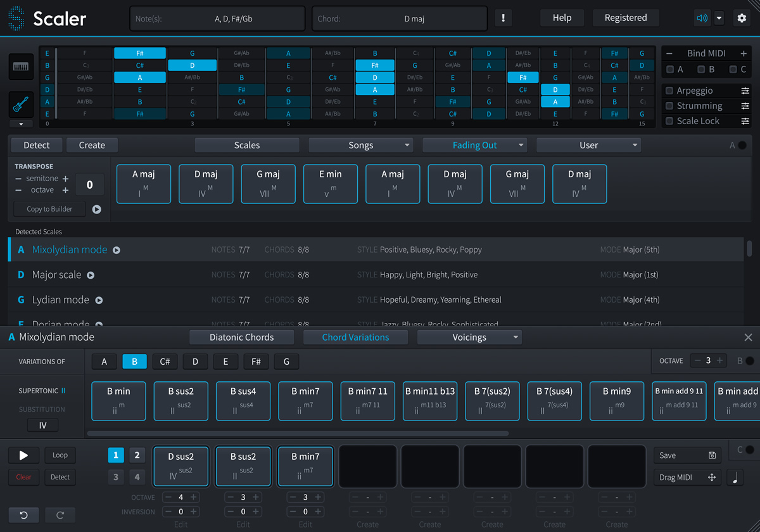
Task: Click the Note(s) input field
Action: coord(217,18)
